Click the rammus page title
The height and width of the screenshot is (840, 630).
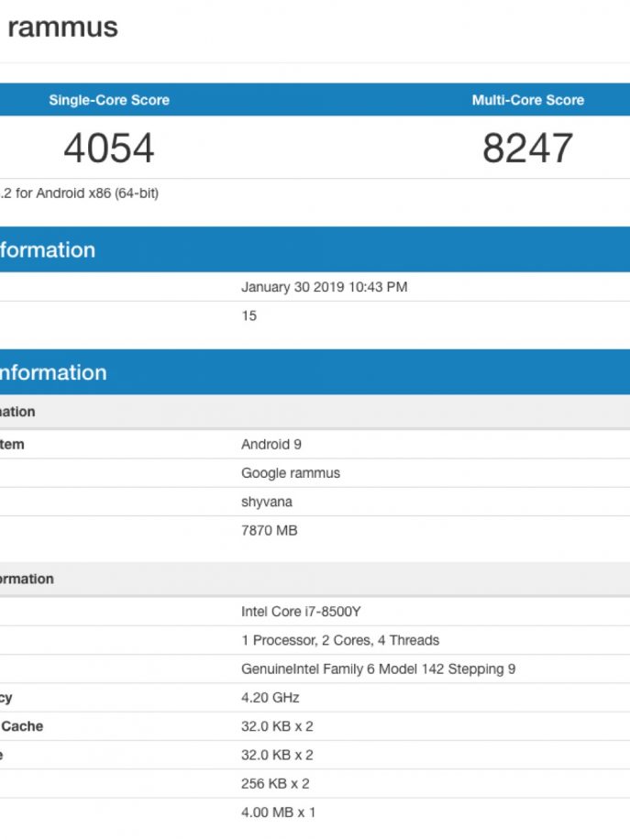tap(62, 28)
